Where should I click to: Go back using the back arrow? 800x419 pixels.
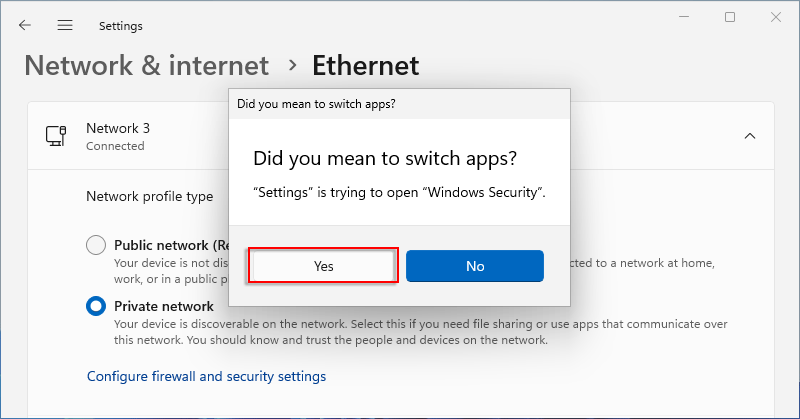pyautogui.click(x=24, y=25)
